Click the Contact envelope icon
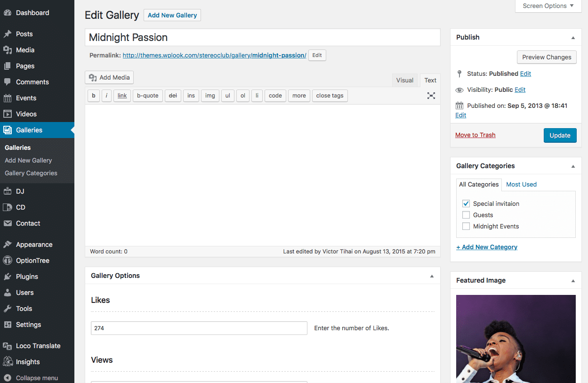Viewport: 588px width, 383px height. coord(8,223)
